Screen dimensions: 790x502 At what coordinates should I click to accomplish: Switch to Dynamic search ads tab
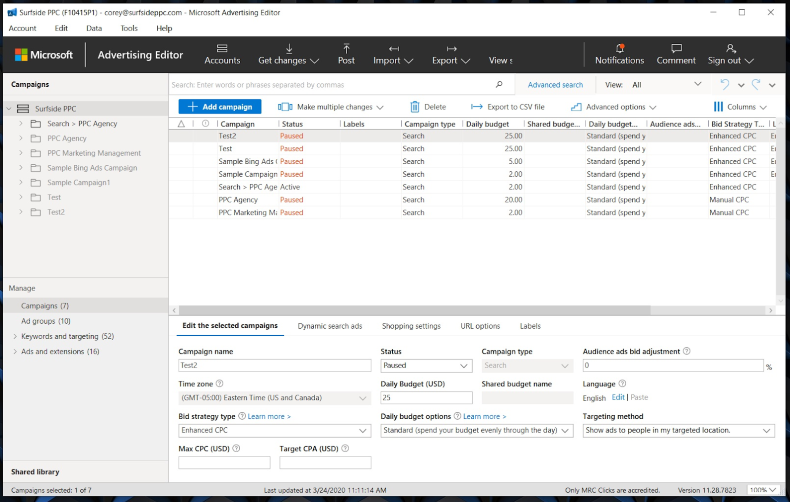click(330, 326)
